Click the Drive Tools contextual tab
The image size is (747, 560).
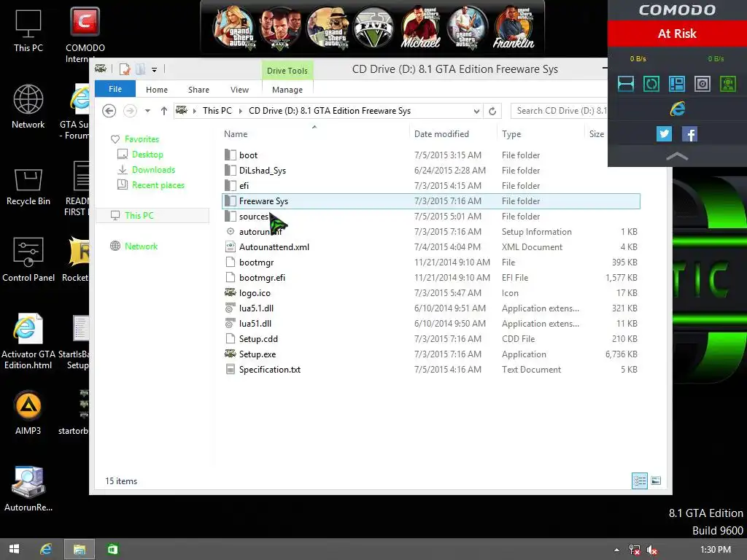287,71
